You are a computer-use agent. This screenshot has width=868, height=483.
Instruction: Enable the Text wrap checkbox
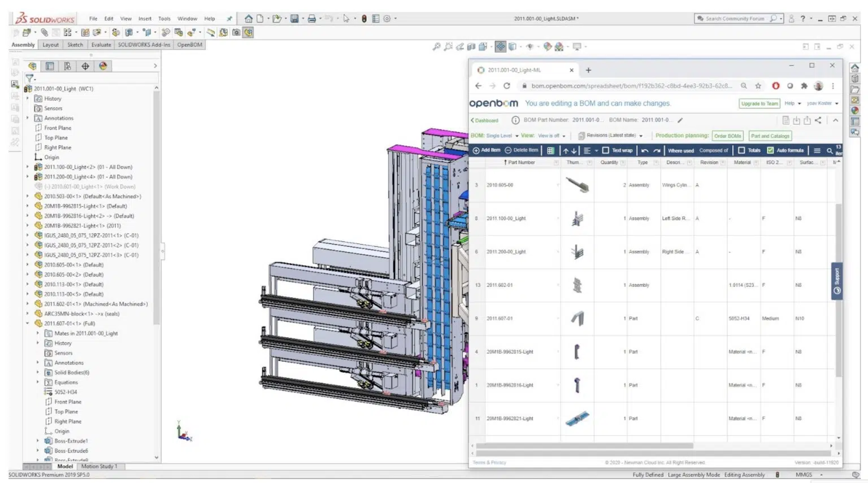[x=605, y=150]
